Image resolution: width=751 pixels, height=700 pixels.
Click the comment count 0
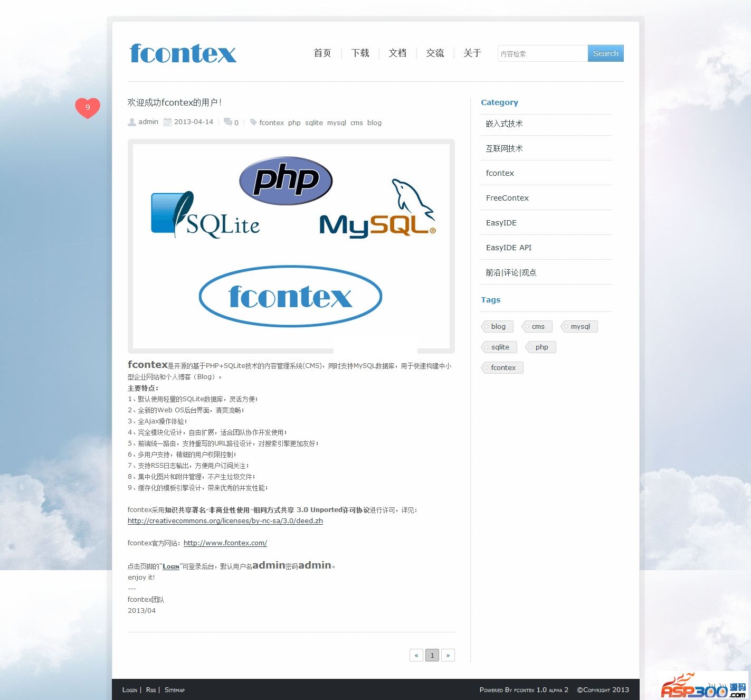pyautogui.click(x=236, y=122)
